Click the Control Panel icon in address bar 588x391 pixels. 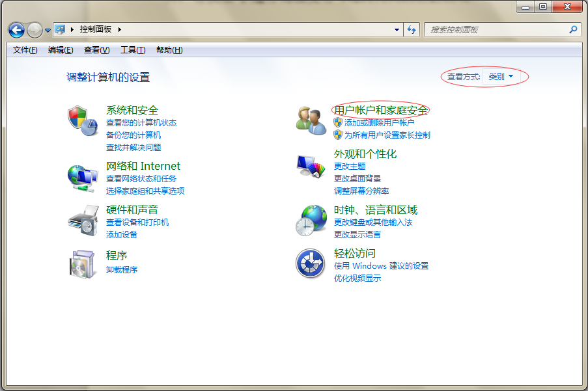click(x=60, y=29)
